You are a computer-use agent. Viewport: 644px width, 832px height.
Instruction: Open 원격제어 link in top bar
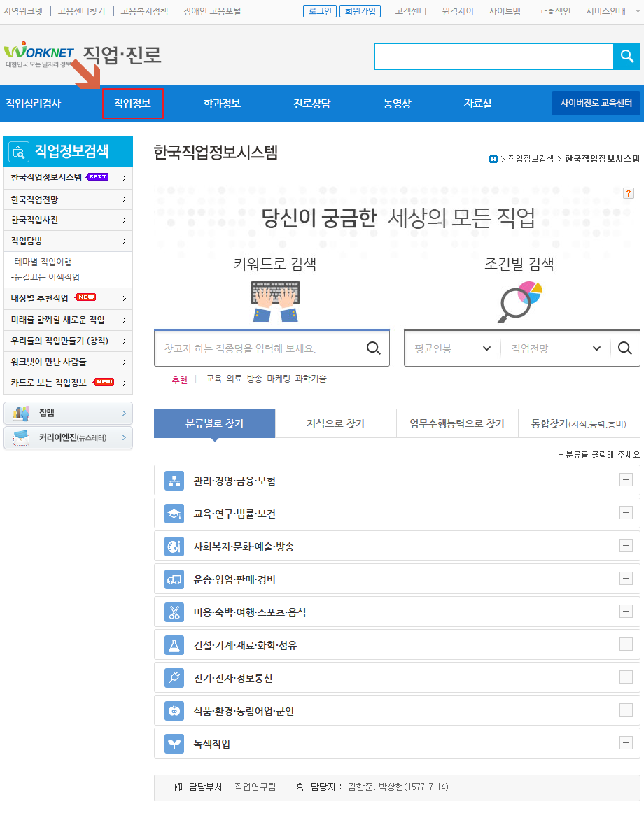pyautogui.click(x=458, y=11)
